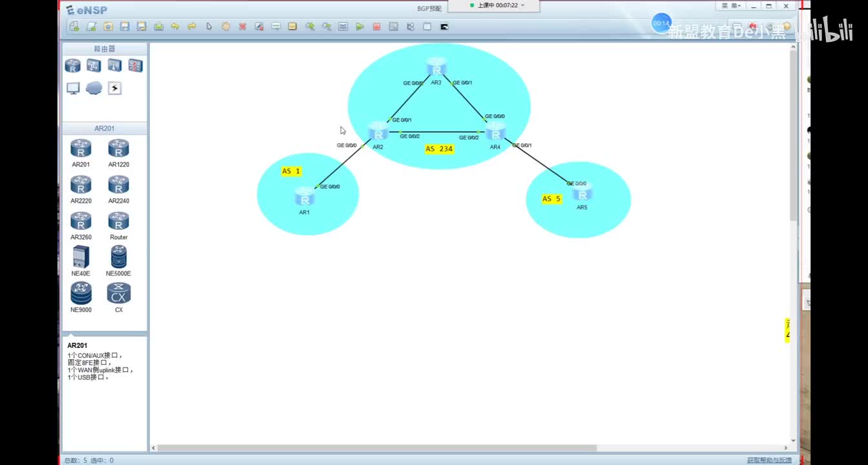Viewport: 868px width, 465px height.
Task: Select the hand pan tool
Action: click(225, 26)
